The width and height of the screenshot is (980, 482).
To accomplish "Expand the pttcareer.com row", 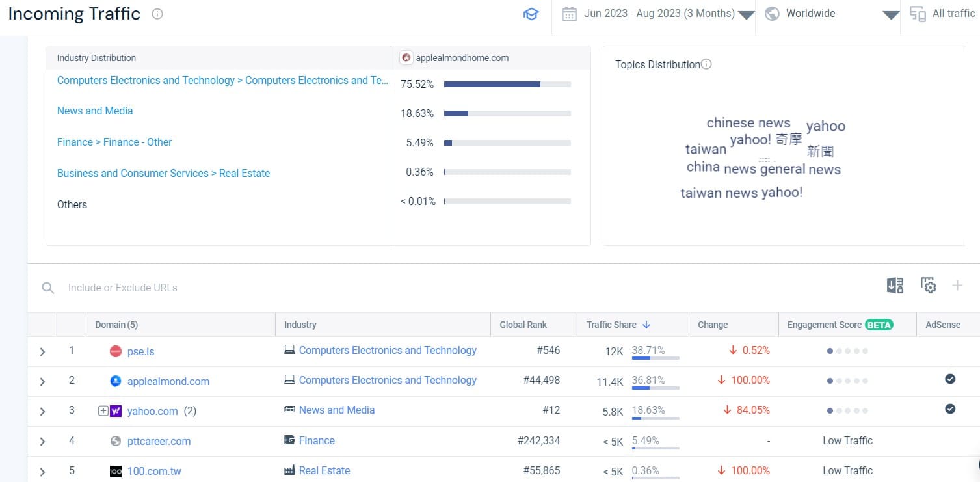I will [42, 442].
